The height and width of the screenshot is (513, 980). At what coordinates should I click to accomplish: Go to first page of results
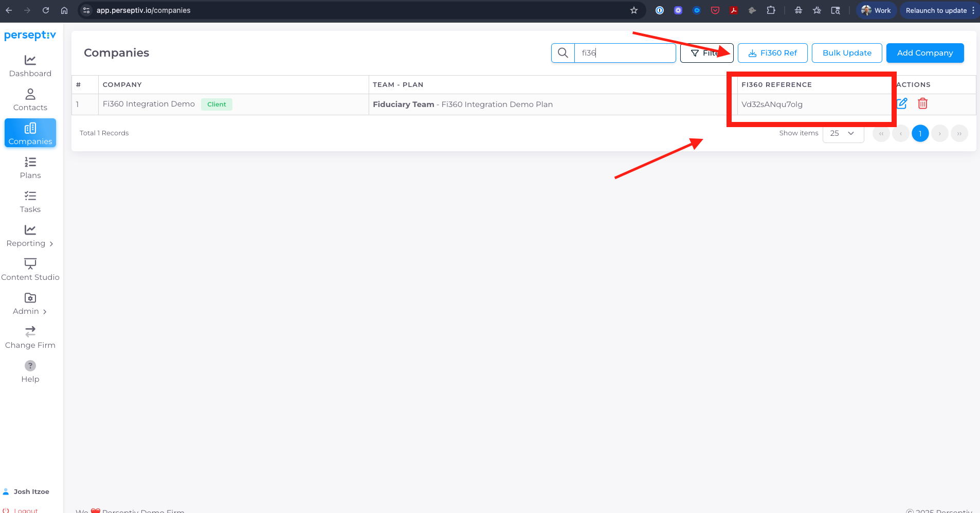coord(881,134)
